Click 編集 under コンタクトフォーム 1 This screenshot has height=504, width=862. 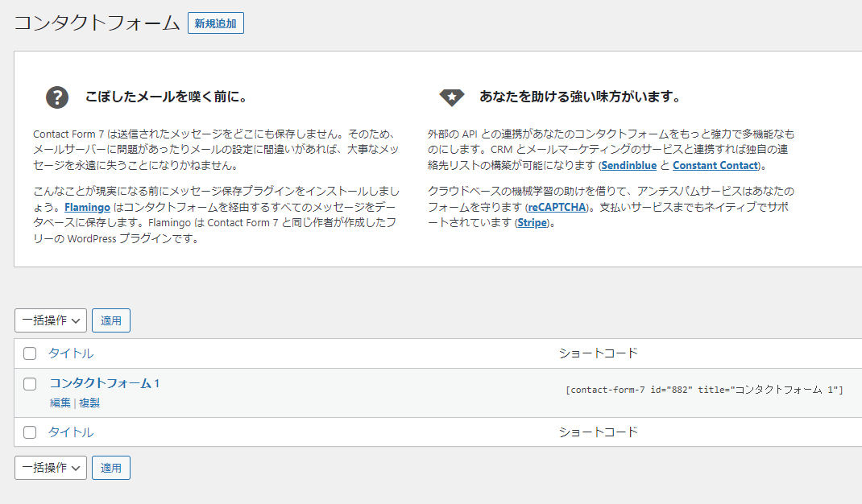(x=60, y=403)
